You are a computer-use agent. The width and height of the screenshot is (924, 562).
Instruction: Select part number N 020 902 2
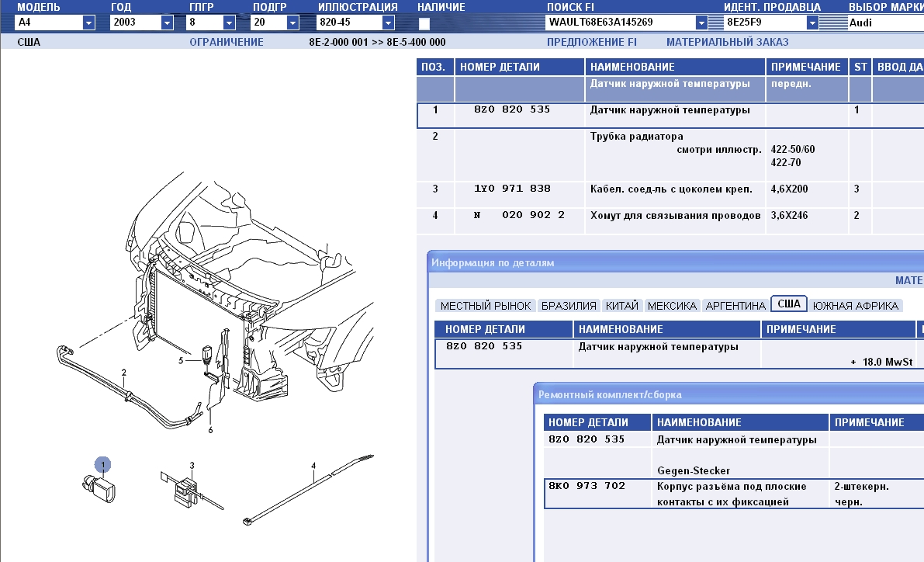pyautogui.click(x=519, y=215)
